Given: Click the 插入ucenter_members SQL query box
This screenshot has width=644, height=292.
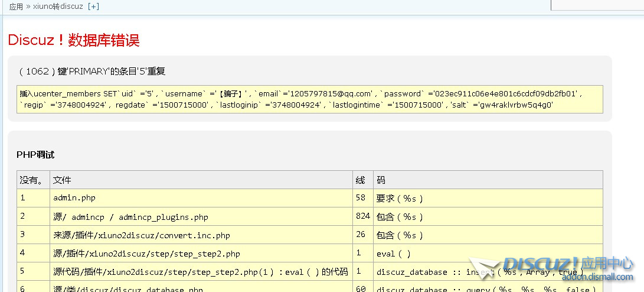Looking at the screenshot, I should [310, 99].
